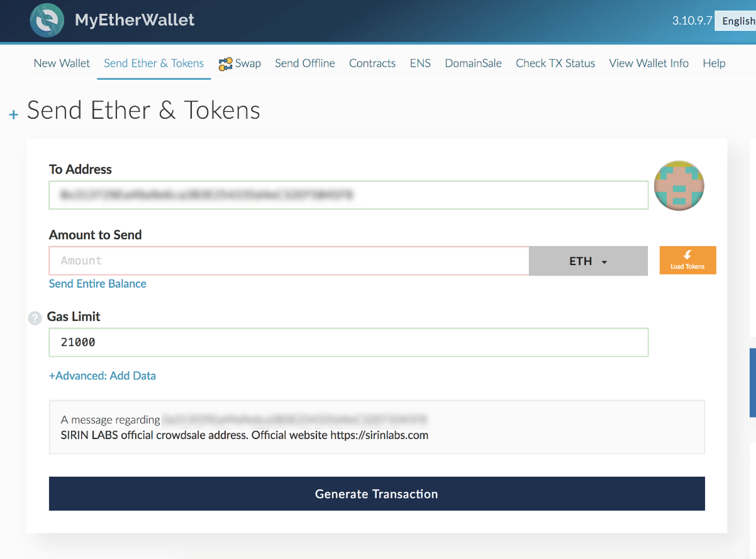Image resolution: width=756 pixels, height=559 pixels.
Task: Click the version number 3.10.9.7
Action: click(x=692, y=21)
